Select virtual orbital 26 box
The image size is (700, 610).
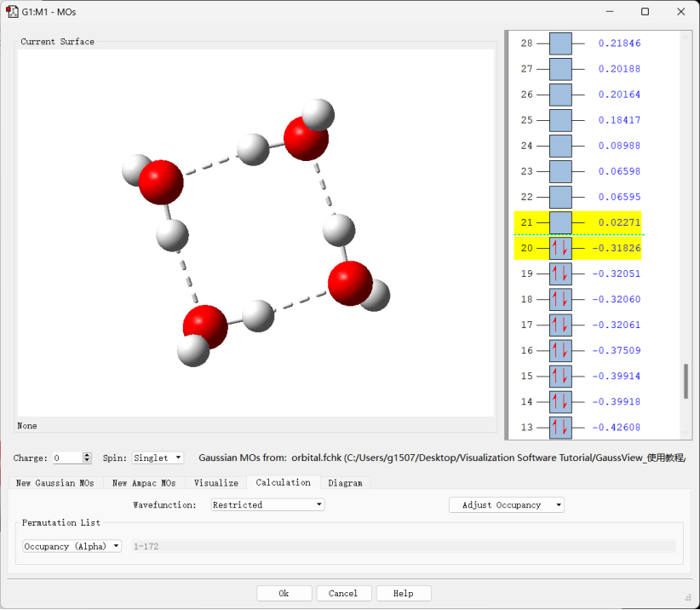point(560,95)
